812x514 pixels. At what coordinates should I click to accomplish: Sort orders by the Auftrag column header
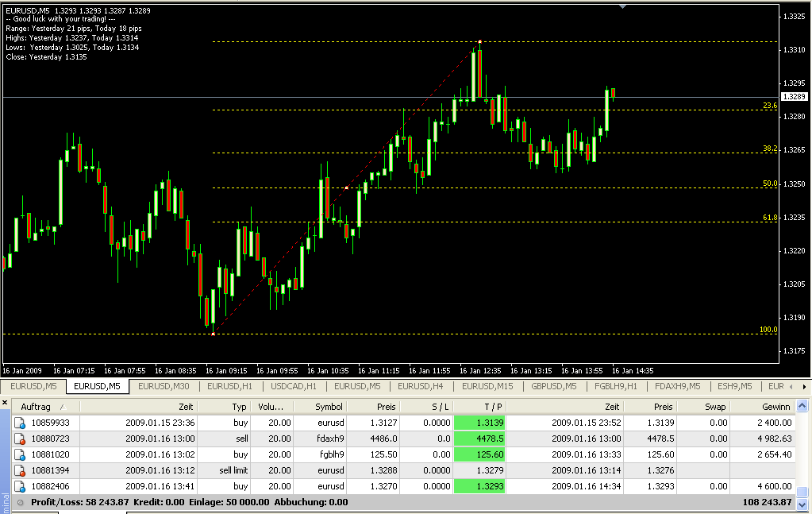(45, 408)
